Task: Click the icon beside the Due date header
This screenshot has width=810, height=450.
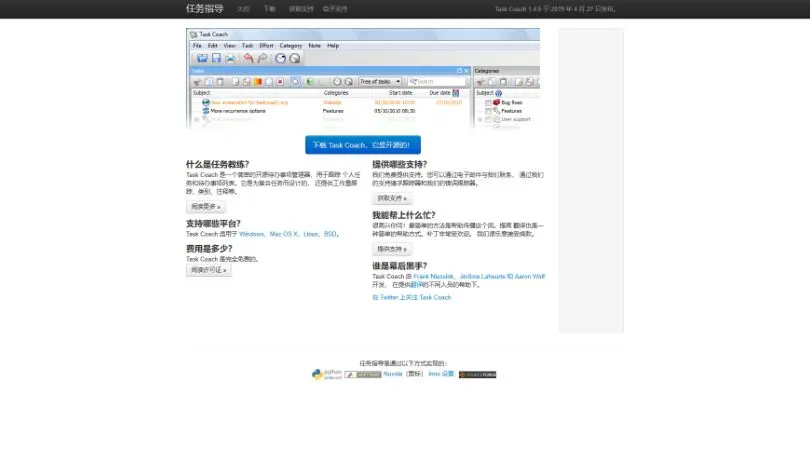Action: coord(456,93)
